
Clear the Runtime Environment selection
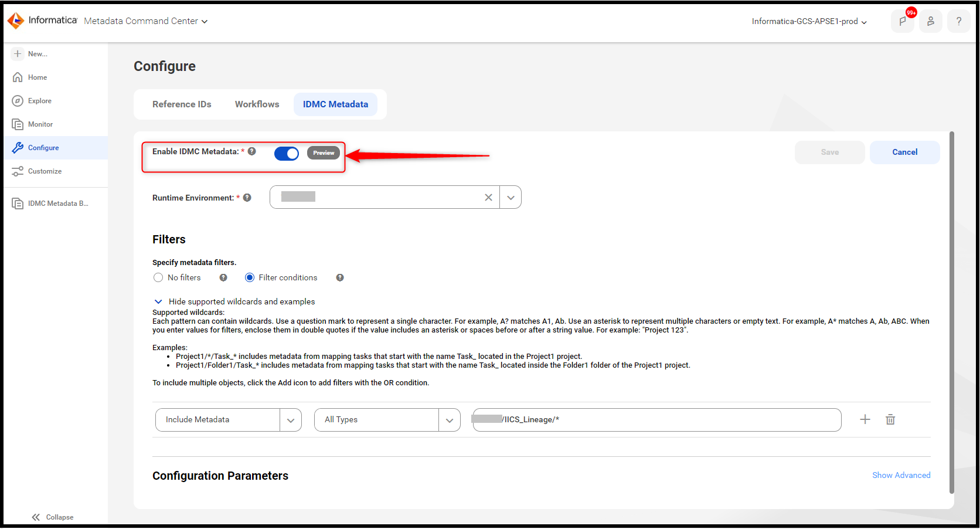488,198
